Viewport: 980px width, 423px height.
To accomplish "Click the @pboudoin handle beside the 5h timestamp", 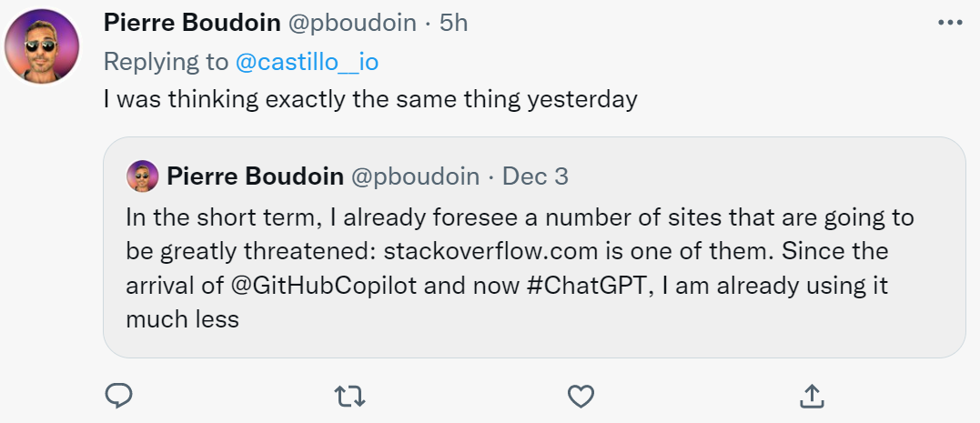I will pyautogui.click(x=352, y=23).
